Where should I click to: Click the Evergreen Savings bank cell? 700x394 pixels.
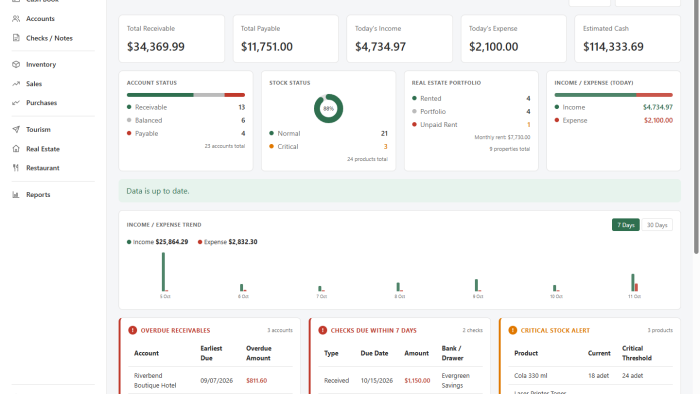pos(456,381)
